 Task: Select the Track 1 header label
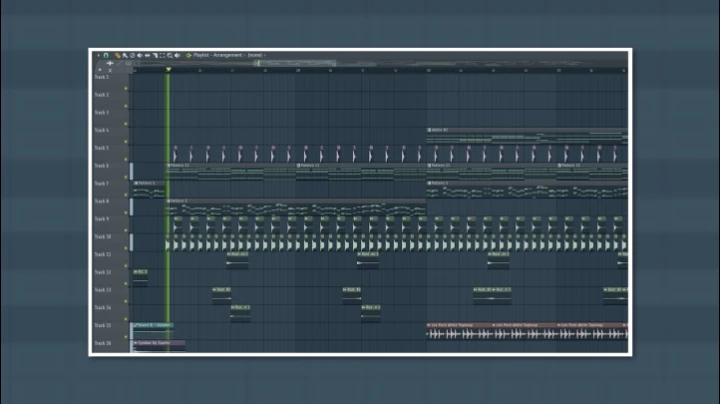[x=101, y=77]
